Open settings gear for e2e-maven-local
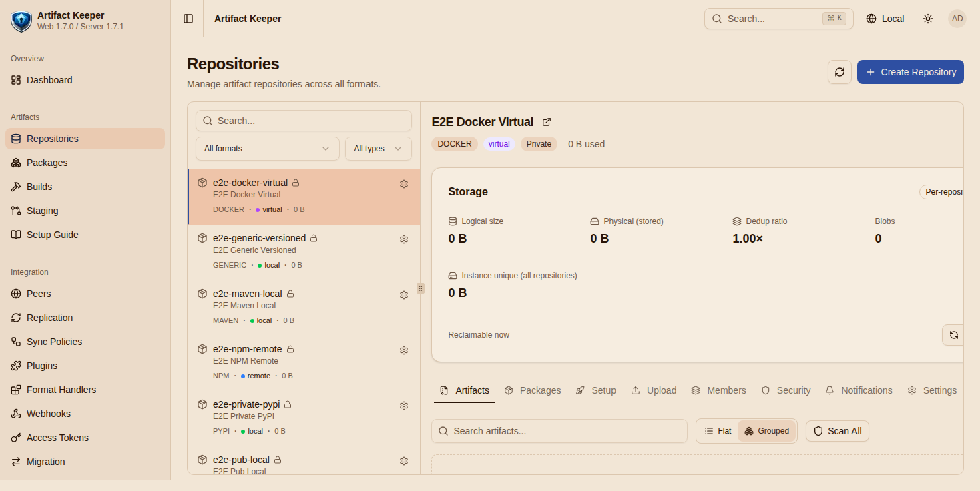The width and height of the screenshot is (980, 491). (x=404, y=295)
